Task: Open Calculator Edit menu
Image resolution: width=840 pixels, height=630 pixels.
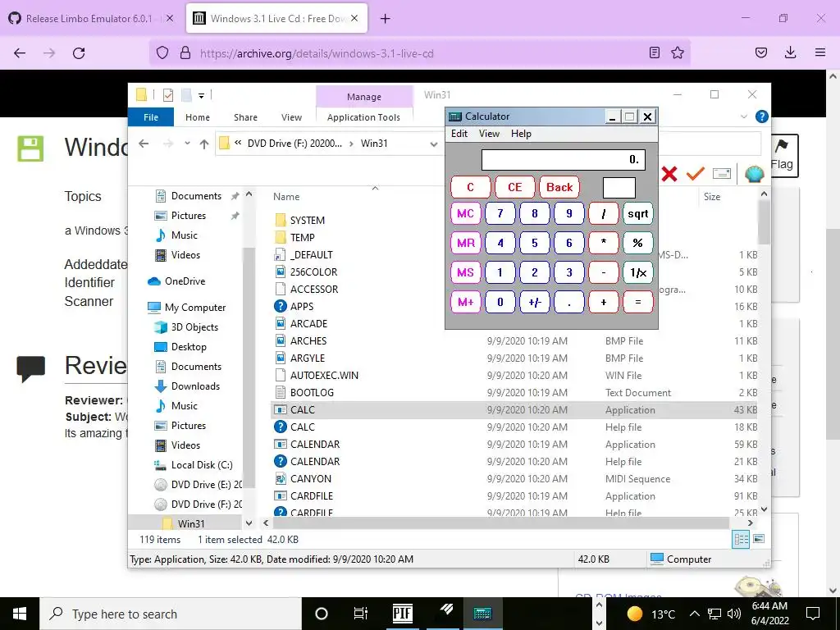Action: 459,134
